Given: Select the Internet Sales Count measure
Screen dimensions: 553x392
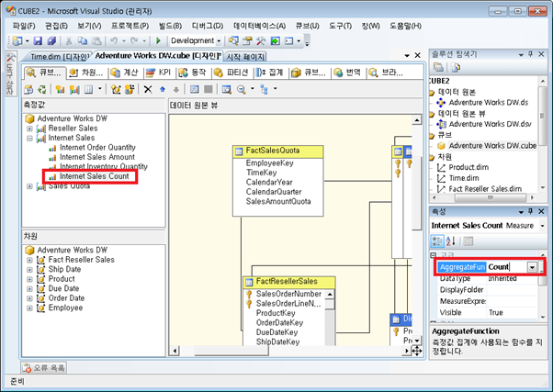Looking at the screenshot, I should pos(95,176).
